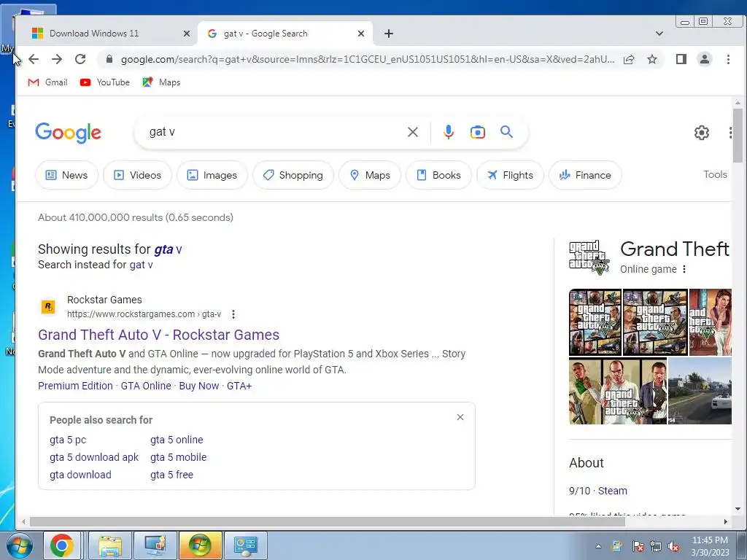747x560 pixels.
Task: Search for gta 5 mobile
Action: (x=179, y=457)
